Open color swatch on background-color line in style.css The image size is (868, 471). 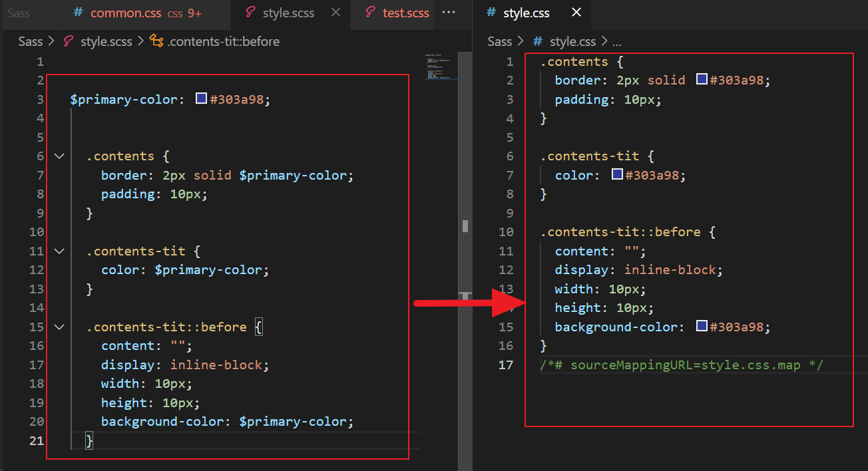coord(702,327)
